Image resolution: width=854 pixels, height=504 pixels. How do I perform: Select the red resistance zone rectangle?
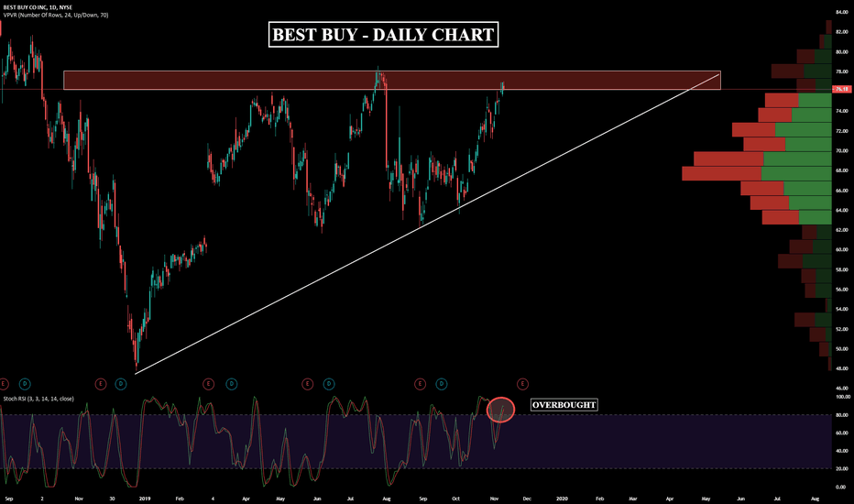tap(392, 80)
